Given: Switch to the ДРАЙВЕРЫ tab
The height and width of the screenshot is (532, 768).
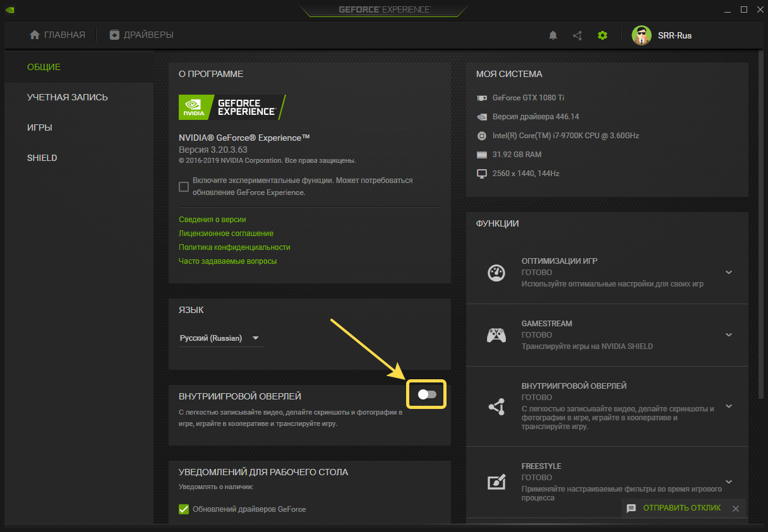Looking at the screenshot, I should tap(141, 35).
